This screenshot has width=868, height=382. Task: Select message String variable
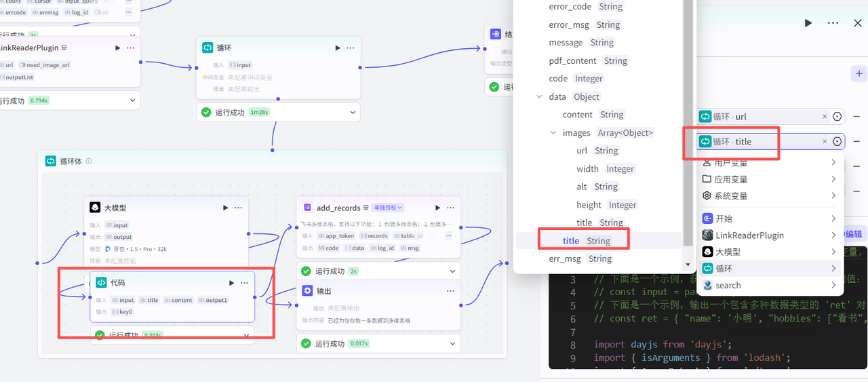[x=581, y=43]
